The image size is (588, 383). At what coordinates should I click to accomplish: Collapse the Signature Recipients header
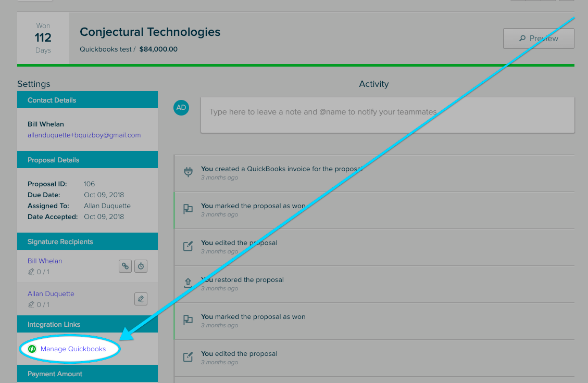point(87,241)
